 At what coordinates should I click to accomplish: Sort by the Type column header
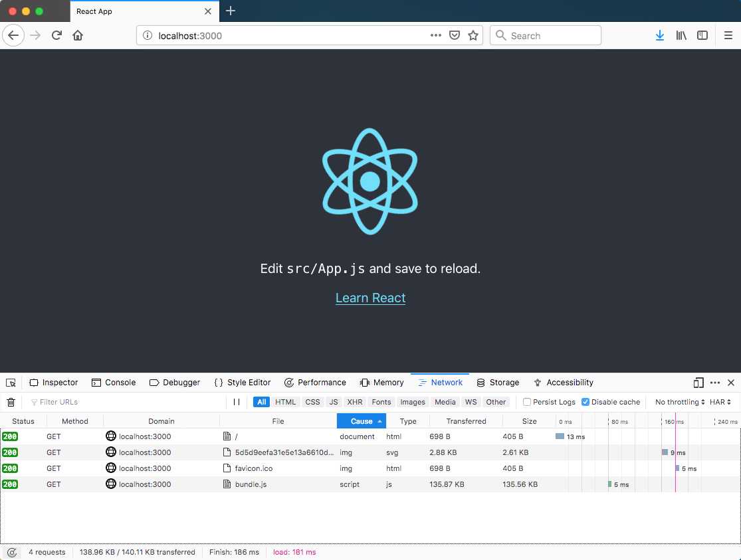pos(408,421)
